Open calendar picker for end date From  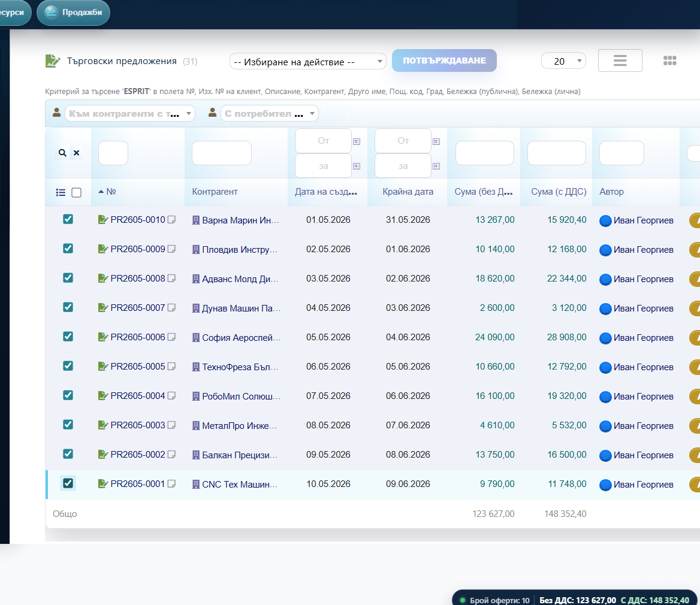[437, 141]
